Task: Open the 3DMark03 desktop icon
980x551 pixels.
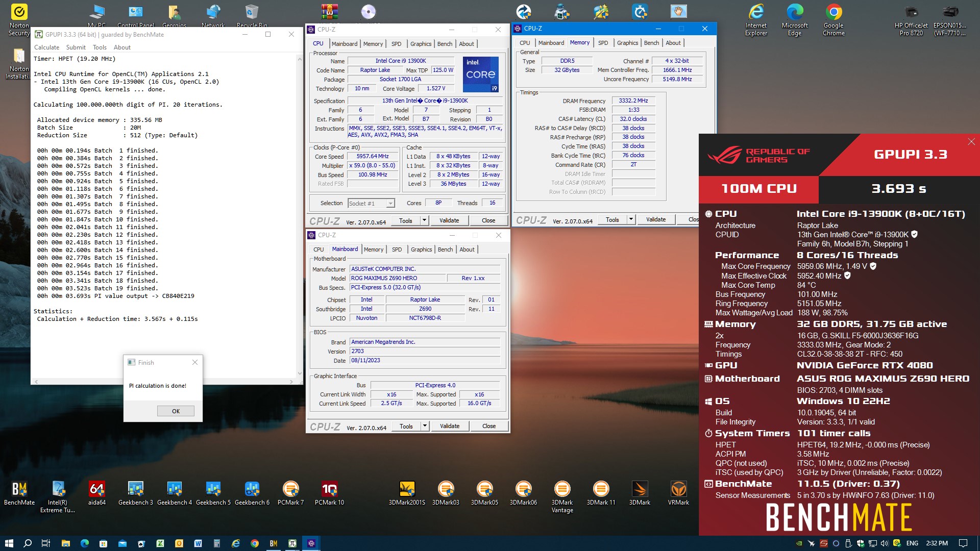Action: pos(446,493)
